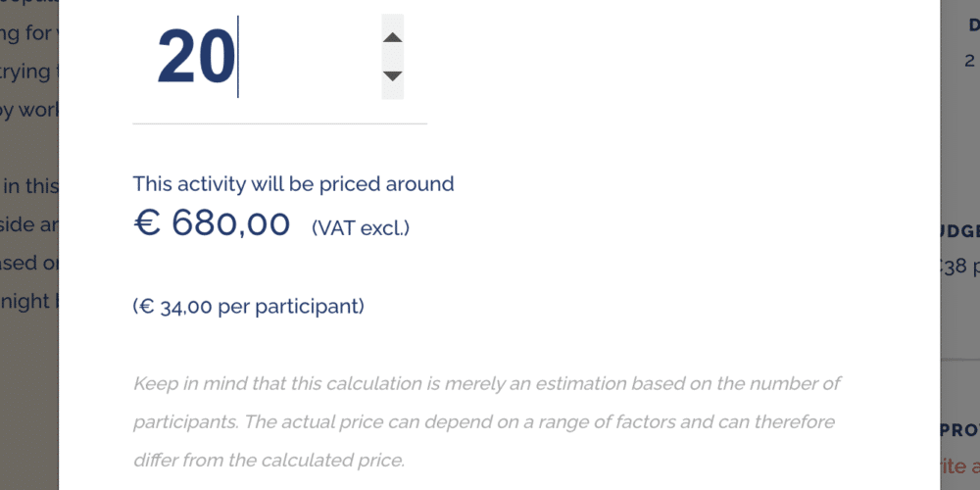Viewport: 980px width, 490px height.
Task: Click blank space right of the stepper arrows
Action: pyautogui.click(x=588, y=57)
